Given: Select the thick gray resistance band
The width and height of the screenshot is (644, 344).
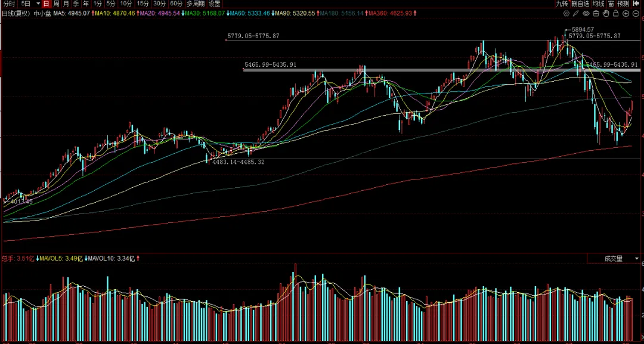Looking at the screenshot, I should point(441,70).
